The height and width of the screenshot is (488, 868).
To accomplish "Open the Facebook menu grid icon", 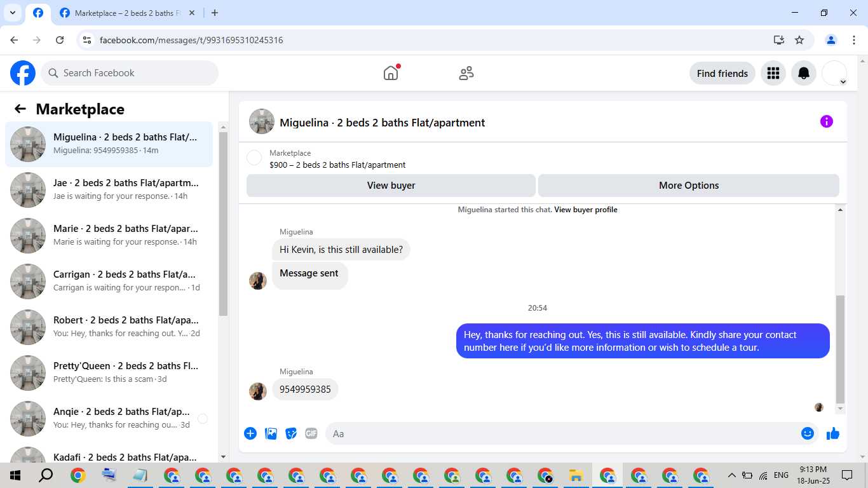I will pos(773,73).
